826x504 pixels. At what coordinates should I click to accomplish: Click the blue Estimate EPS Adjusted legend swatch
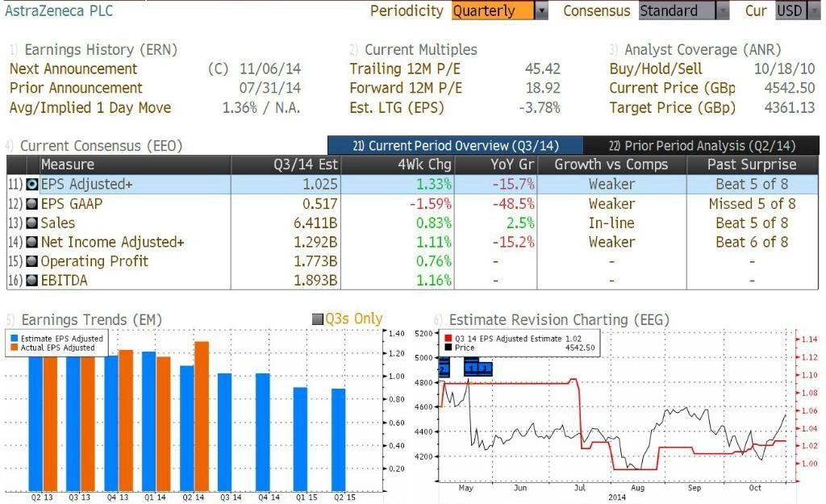coord(15,339)
